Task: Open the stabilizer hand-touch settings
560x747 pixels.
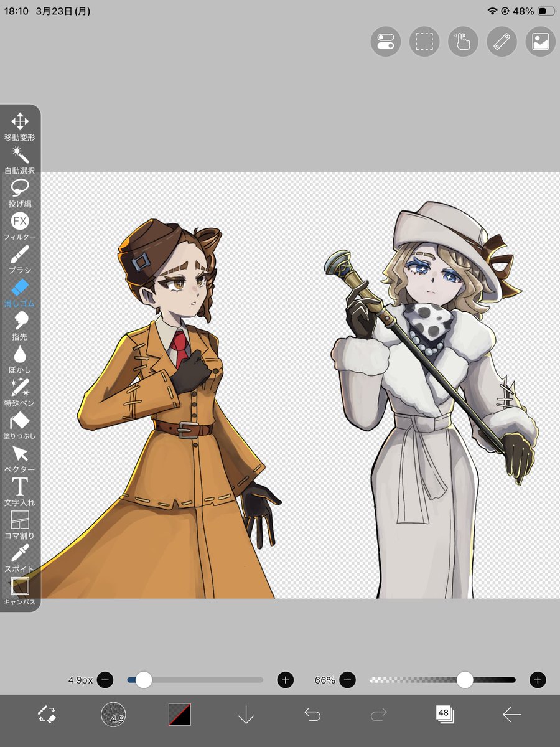Action: click(x=463, y=42)
